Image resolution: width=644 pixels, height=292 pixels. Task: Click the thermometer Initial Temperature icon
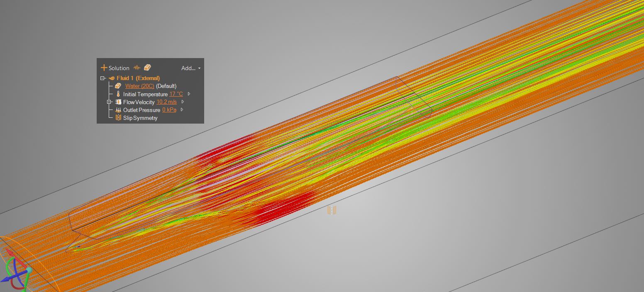pos(118,94)
